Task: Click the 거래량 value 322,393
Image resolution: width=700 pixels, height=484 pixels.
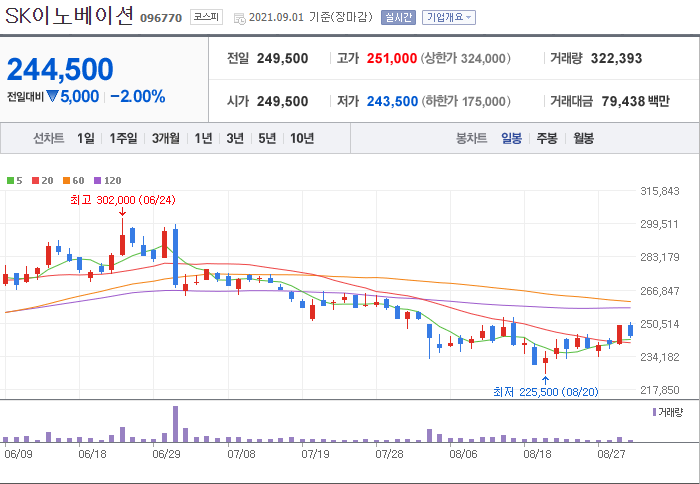Action: pyautogui.click(x=616, y=58)
